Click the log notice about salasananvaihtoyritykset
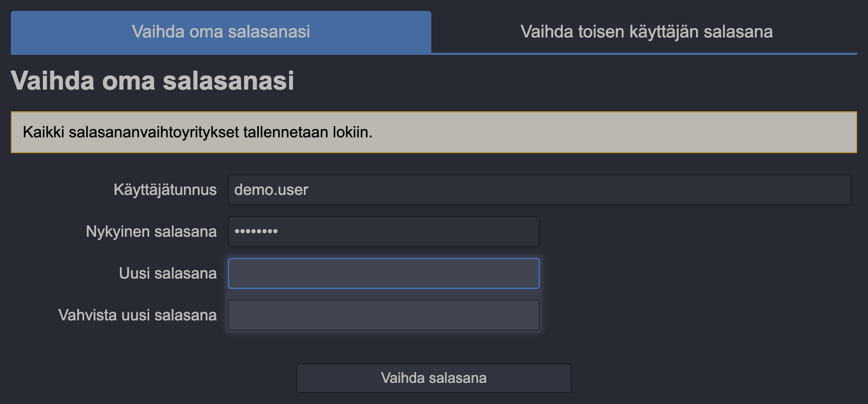The height and width of the screenshot is (404, 868). click(197, 132)
